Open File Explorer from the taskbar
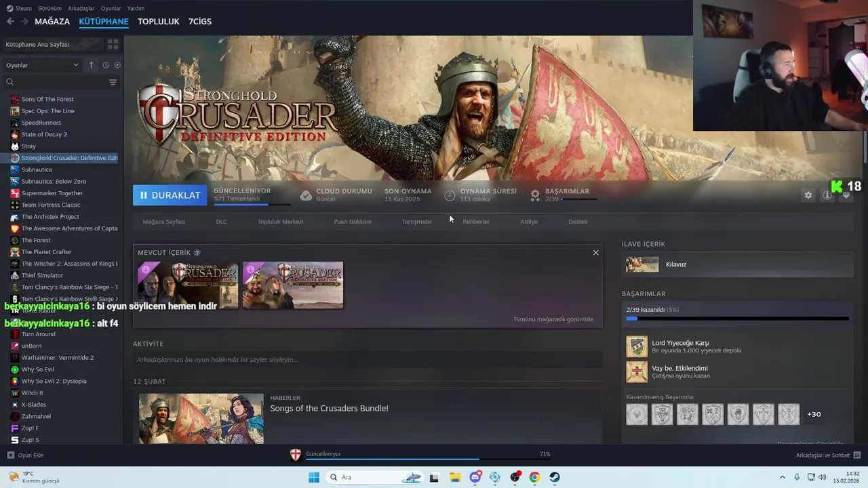This screenshot has width=868, height=488. coord(454,477)
